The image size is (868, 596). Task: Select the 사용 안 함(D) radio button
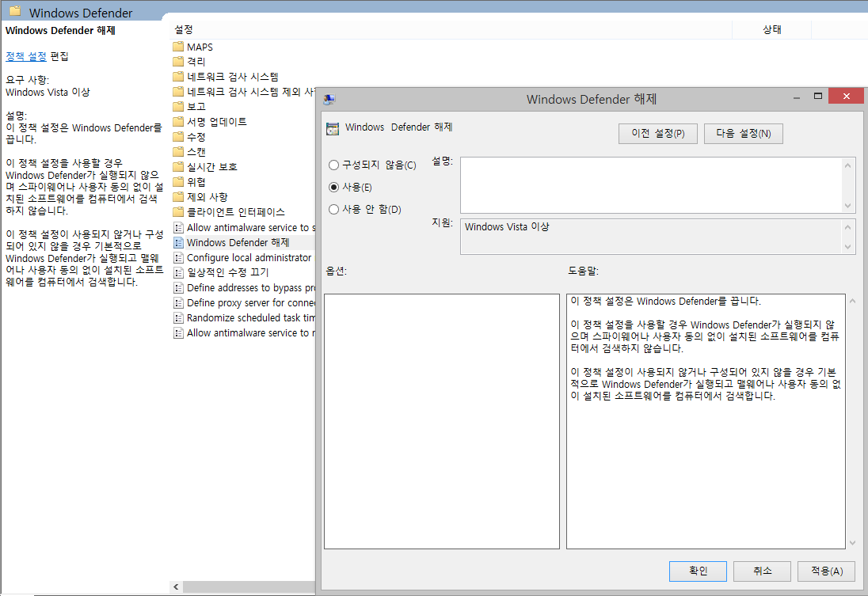(x=333, y=209)
